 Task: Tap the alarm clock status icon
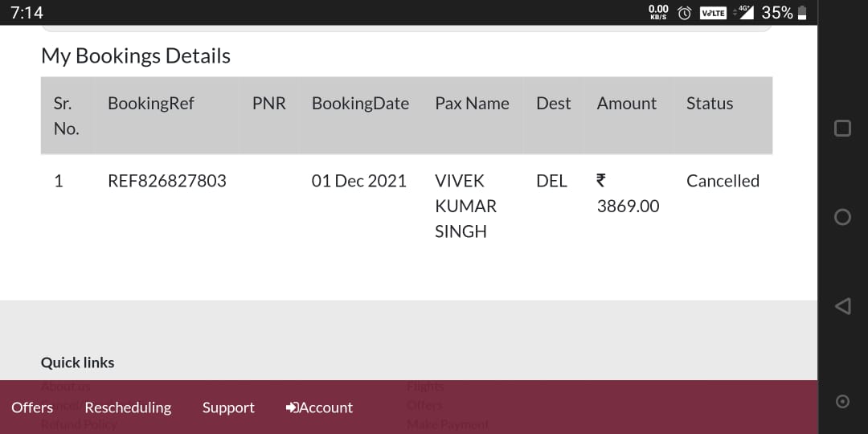tap(685, 13)
